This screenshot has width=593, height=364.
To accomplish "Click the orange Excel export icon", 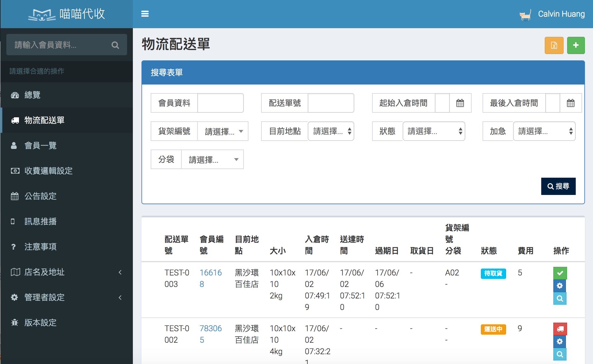I will pos(554,45).
